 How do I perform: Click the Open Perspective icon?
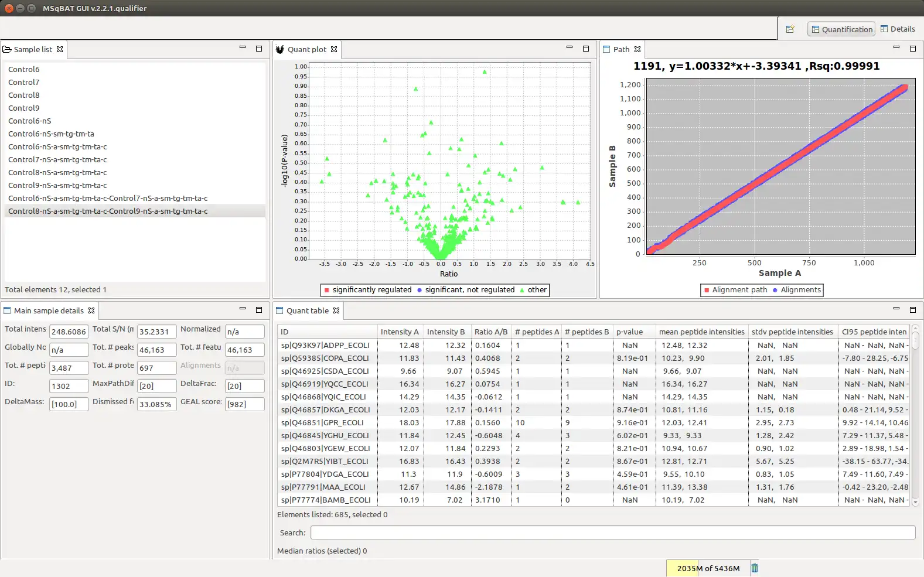[x=790, y=29]
